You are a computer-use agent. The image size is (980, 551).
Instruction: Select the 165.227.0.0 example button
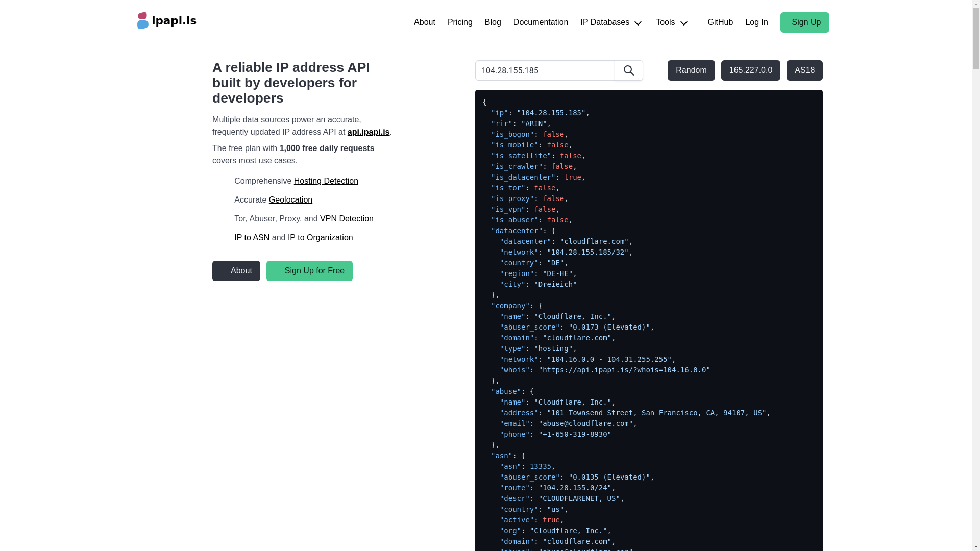pos(750,70)
